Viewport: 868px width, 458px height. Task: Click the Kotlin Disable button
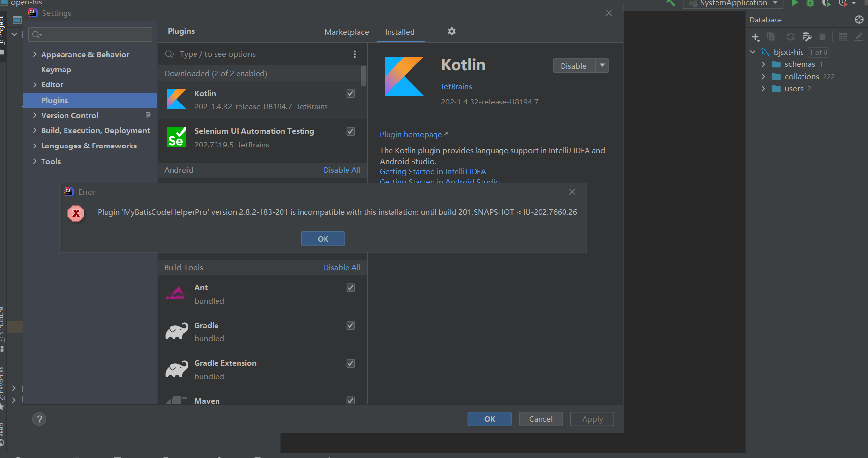coord(574,65)
